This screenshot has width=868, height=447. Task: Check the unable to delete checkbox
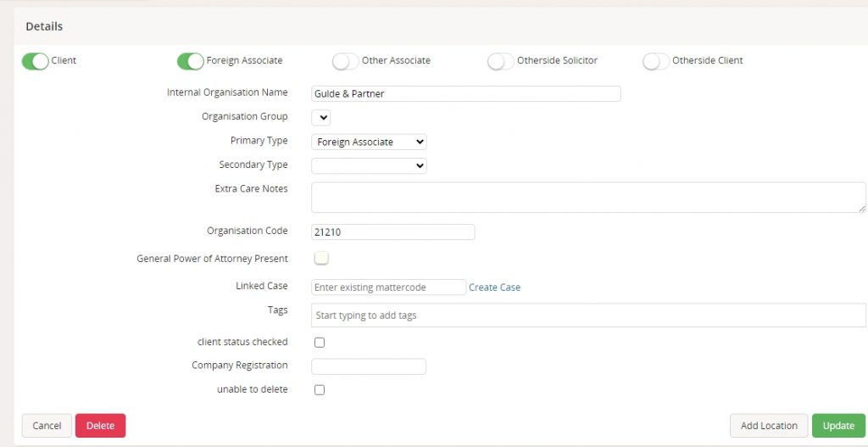coord(320,390)
